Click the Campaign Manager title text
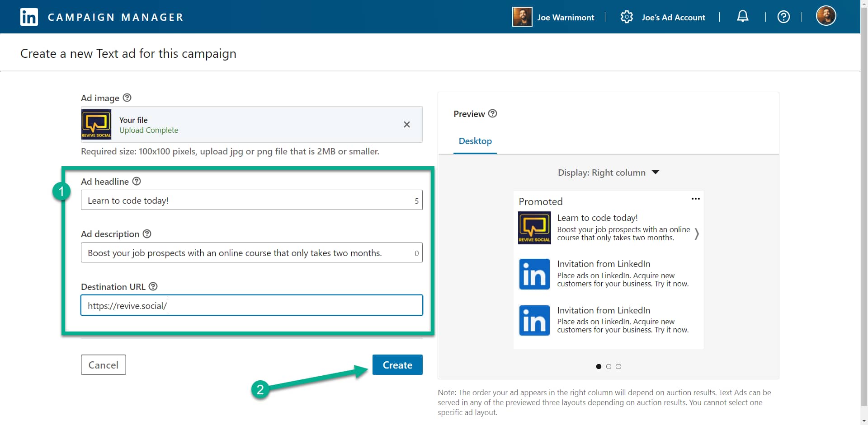 point(115,17)
